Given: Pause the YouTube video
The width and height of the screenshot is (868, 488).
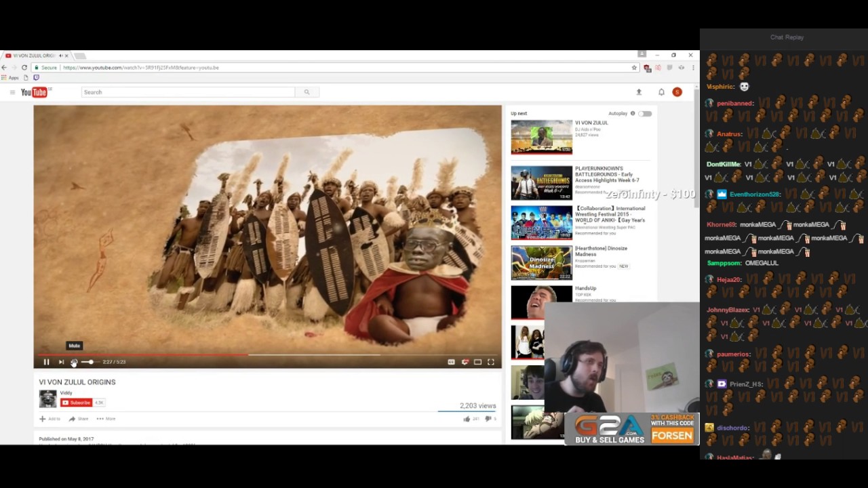Looking at the screenshot, I should 46,362.
